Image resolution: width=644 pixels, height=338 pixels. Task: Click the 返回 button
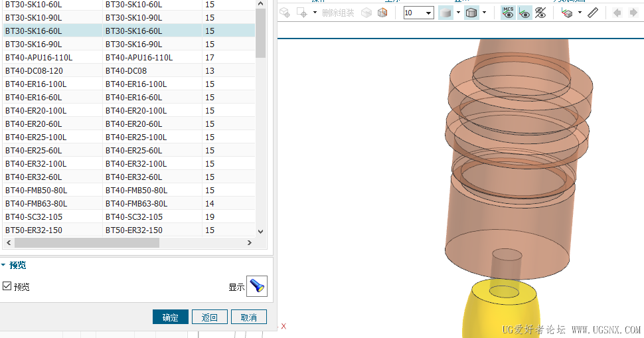[x=210, y=317]
